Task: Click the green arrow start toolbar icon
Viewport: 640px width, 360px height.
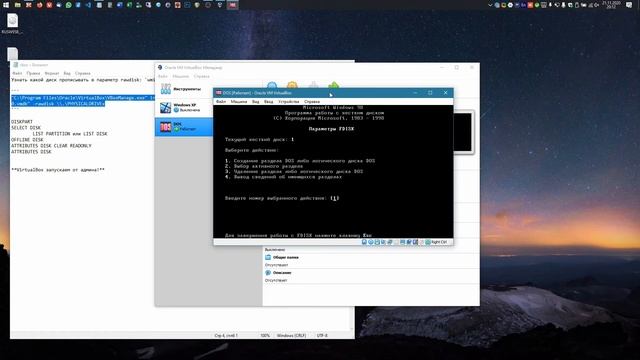Action: coord(333,85)
